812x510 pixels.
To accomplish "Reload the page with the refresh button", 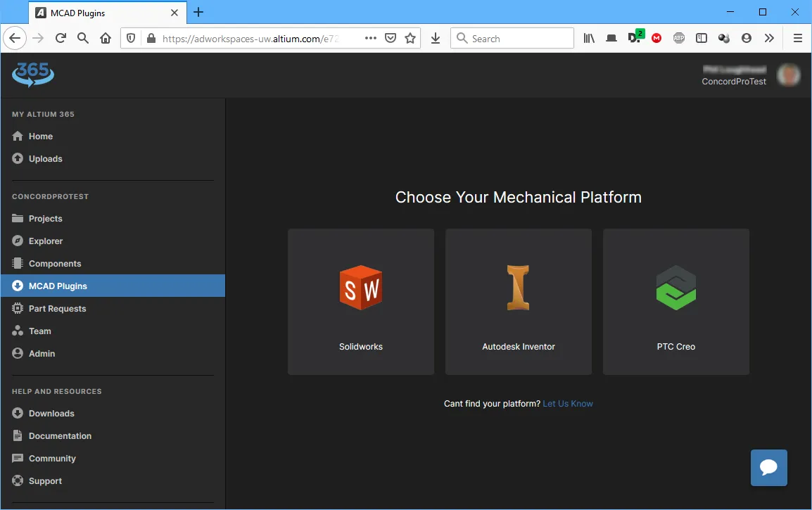I will [x=61, y=39].
